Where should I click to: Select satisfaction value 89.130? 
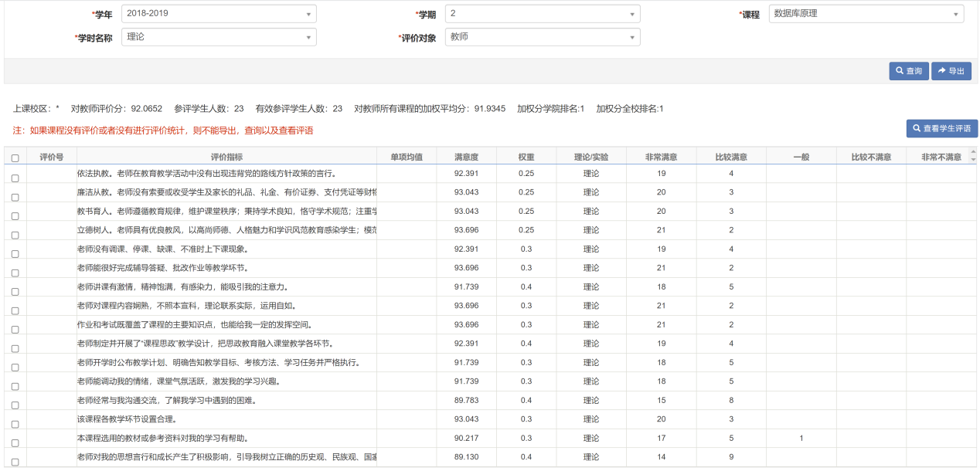point(466,456)
